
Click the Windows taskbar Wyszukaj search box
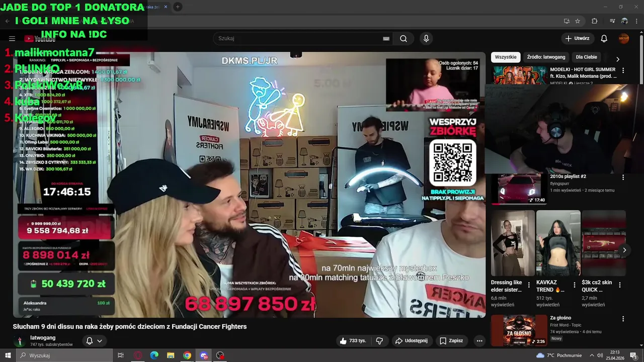click(x=64, y=355)
